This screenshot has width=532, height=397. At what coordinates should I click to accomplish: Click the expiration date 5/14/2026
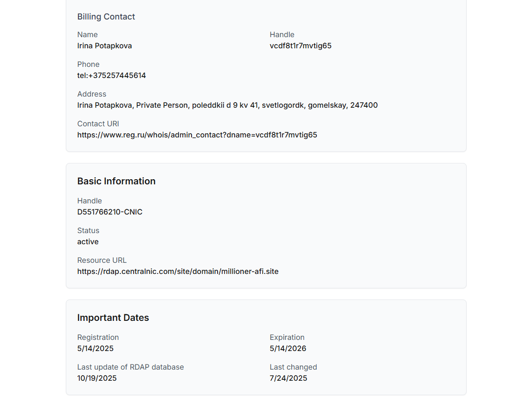pyautogui.click(x=288, y=349)
